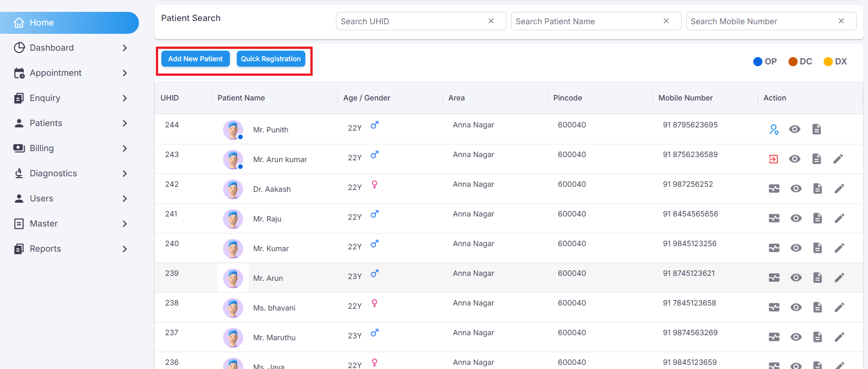Screen dimensions: 868x369
Task: Open document icon for Mr. Kumar
Action: point(817,248)
